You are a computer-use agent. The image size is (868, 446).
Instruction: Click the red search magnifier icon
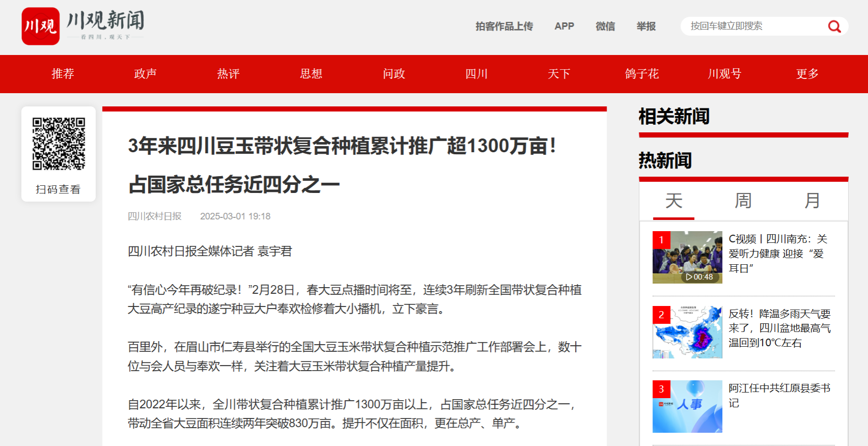834,26
